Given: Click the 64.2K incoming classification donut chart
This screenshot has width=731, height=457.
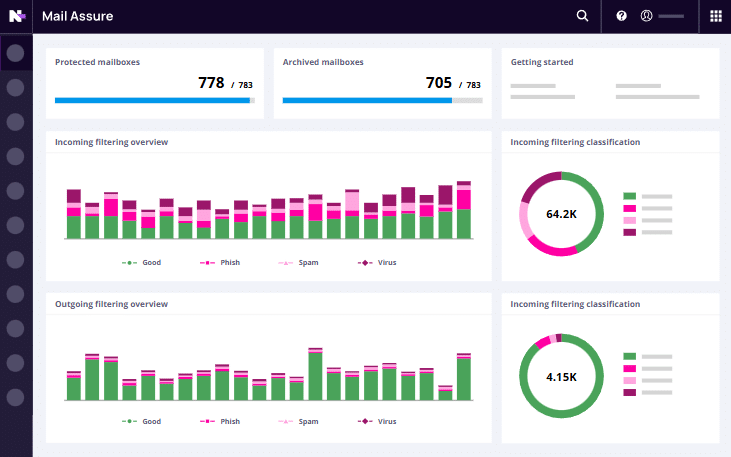Looking at the screenshot, I should point(561,214).
